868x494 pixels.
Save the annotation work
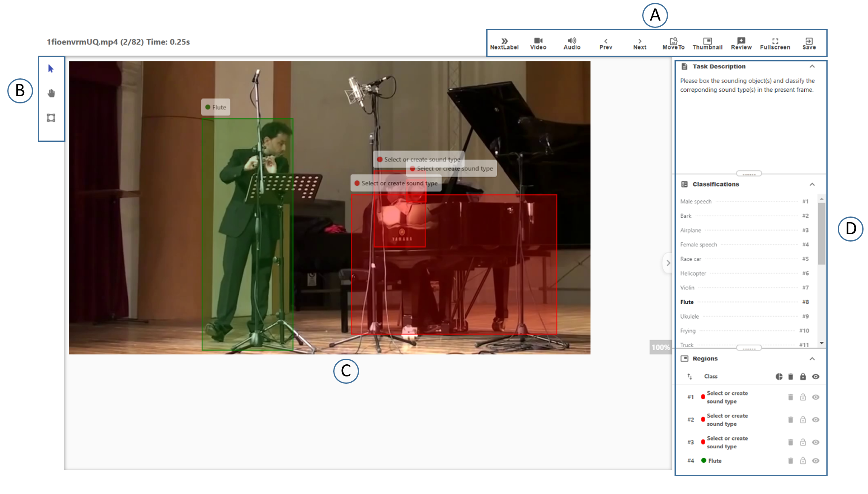[x=809, y=44]
